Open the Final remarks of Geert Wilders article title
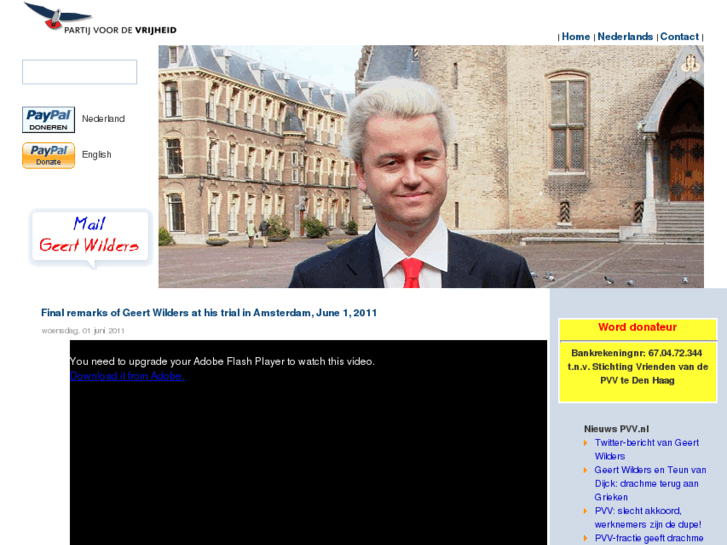This screenshot has width=727, height=545. (209, 313)
